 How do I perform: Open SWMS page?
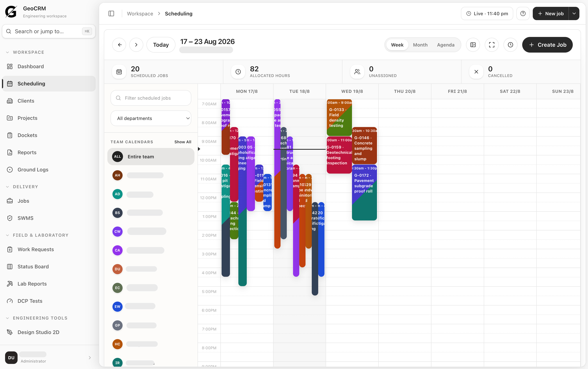coord(49,218)
